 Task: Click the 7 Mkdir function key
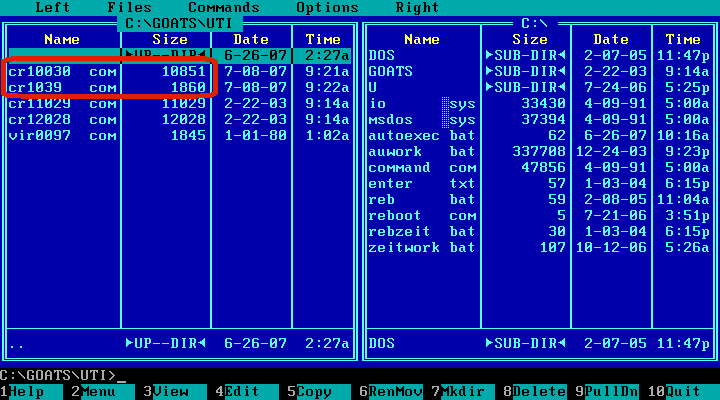pyautogui.click(x=463, y=392)
